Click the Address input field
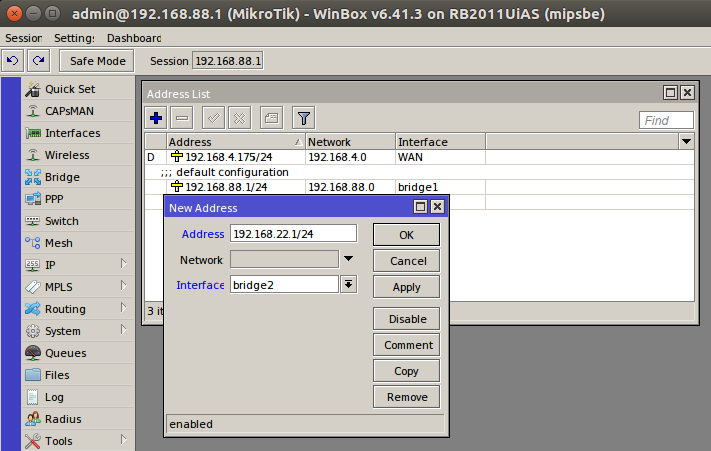The image size is (711, 451). tap(293, 233)
